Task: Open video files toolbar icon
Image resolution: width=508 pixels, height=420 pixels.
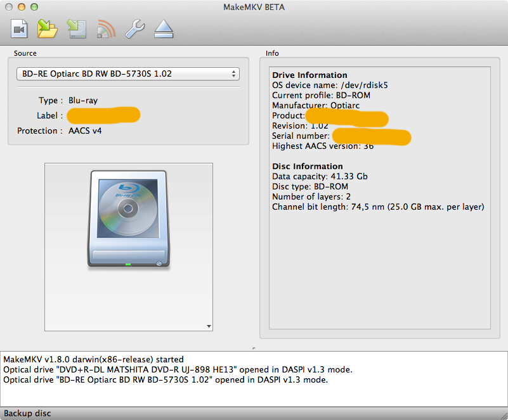Action: coord(19,29)
